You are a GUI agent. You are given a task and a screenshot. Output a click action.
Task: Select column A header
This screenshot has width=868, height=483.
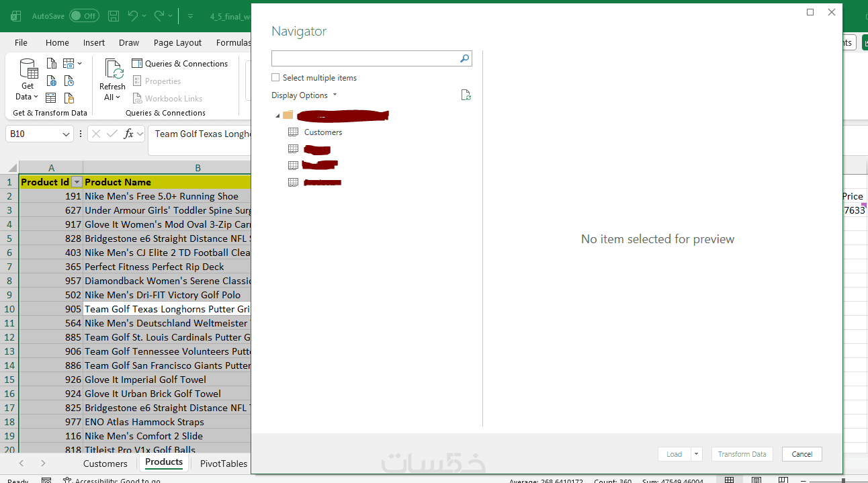pyautogui.click(x=51, y=168)
